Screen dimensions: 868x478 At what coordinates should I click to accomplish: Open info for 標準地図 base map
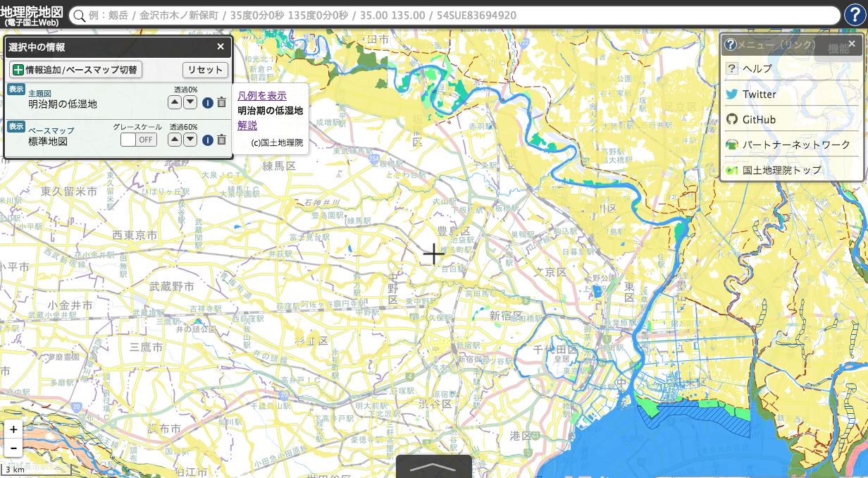point(208,140)
